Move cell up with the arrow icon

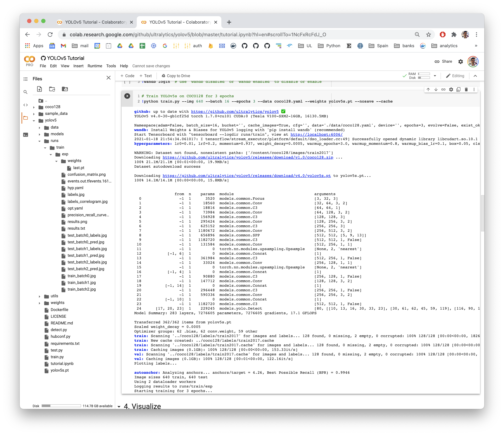[428, 89]
